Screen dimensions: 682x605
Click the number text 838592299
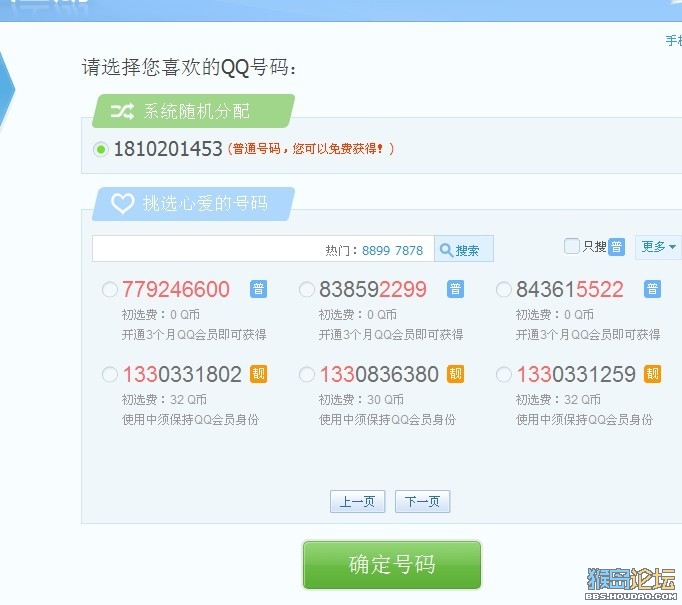click(373, 289)
